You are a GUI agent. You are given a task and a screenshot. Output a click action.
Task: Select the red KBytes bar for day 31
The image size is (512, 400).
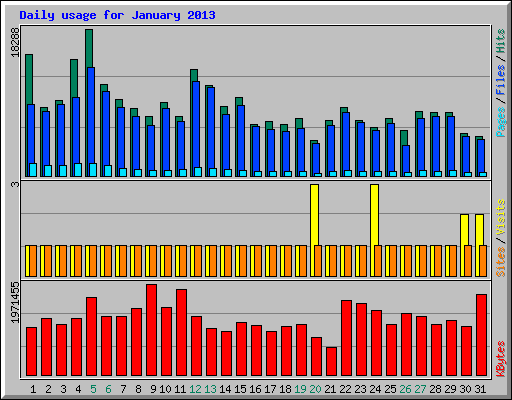[x=481, y=335]
